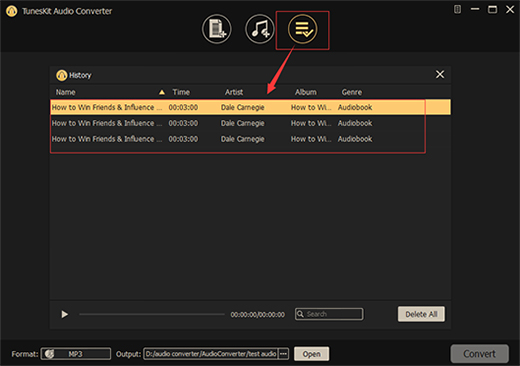Minimize the TunesKit window
Viewport: 520px width, 366px height.
pyautogui.click(x=475, y=9)
